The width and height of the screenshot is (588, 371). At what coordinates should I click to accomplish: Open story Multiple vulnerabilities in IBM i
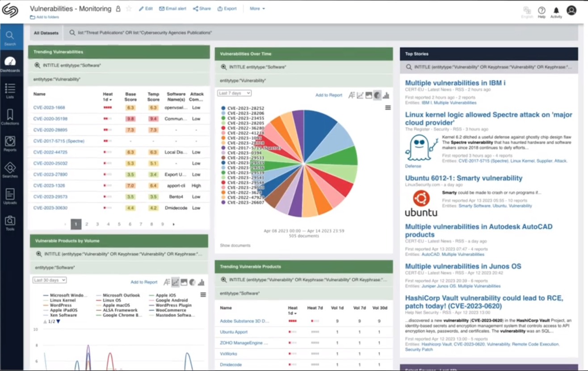click(x=455, y=83)
